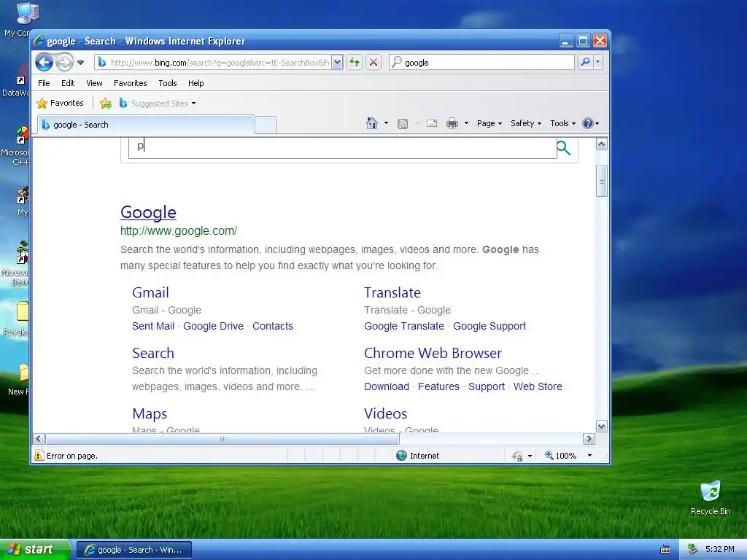The height and width of the screenshot is (560, 747).
Task: Open the Translate sublink
Action: coord(392,292)
